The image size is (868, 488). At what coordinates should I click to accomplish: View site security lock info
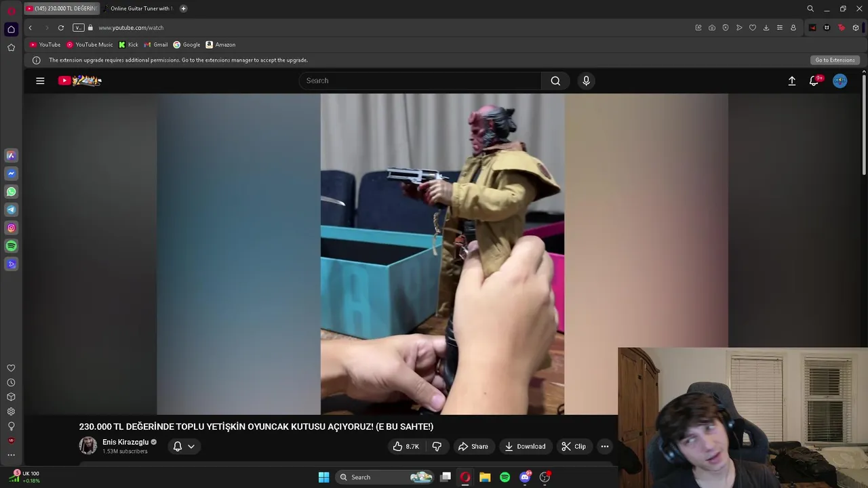90,28
